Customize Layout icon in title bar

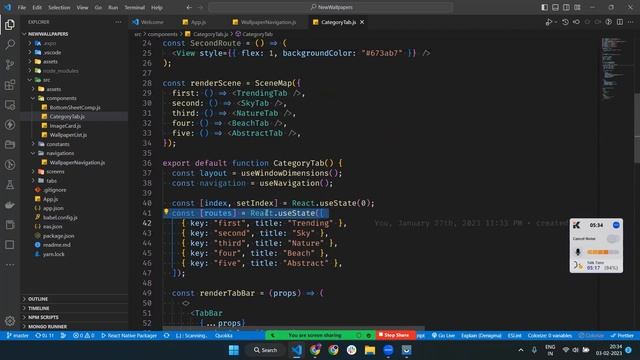tap(577, 7)
